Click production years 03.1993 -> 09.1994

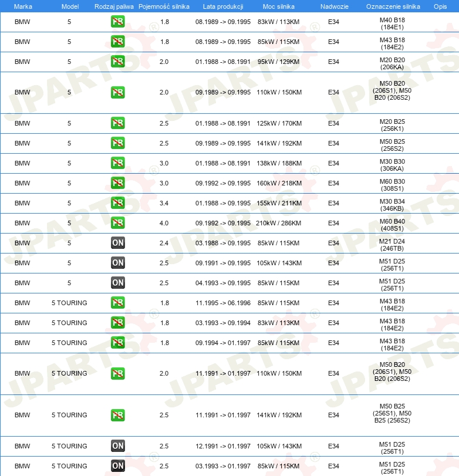223,323
